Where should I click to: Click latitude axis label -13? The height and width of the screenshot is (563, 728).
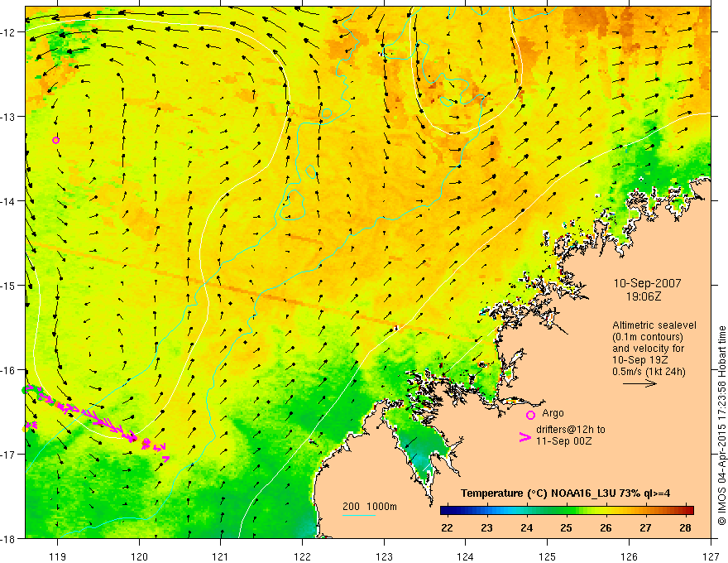pyautogui.click(x=8, y=117)
